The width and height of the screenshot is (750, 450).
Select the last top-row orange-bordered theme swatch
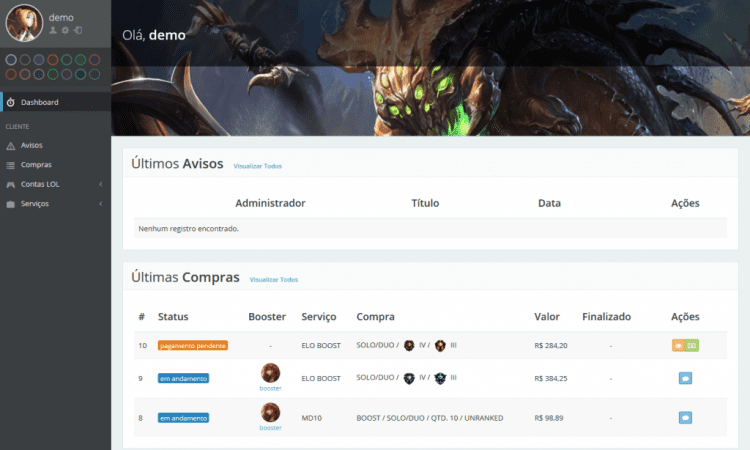tap(95, 60)
